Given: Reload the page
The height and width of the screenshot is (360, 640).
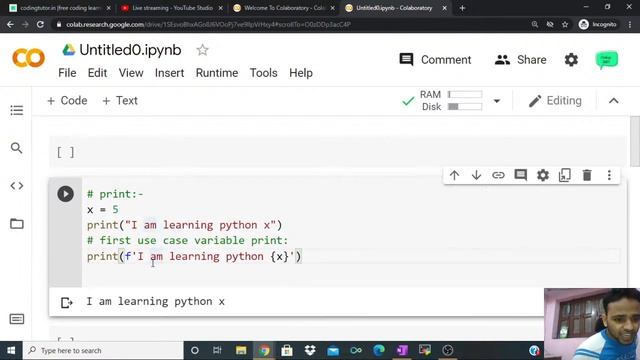Looking at the screenshot, I should 40,24.
